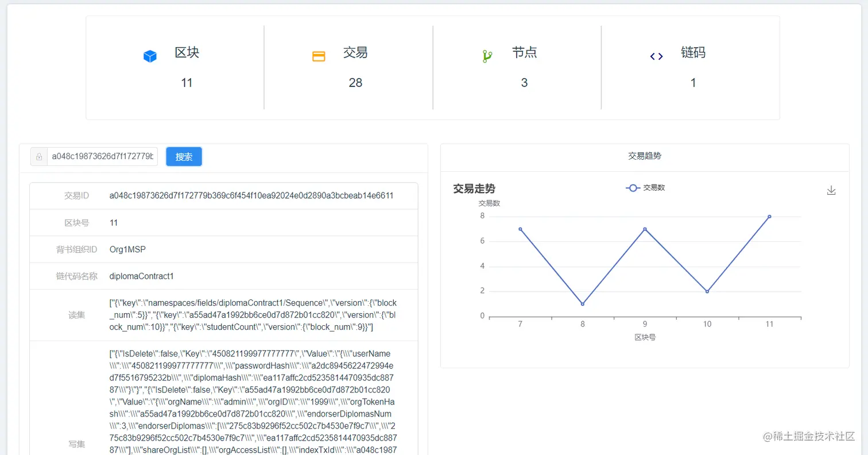Click the 交易 stat label
868x455 pixels.
point(355,53)
